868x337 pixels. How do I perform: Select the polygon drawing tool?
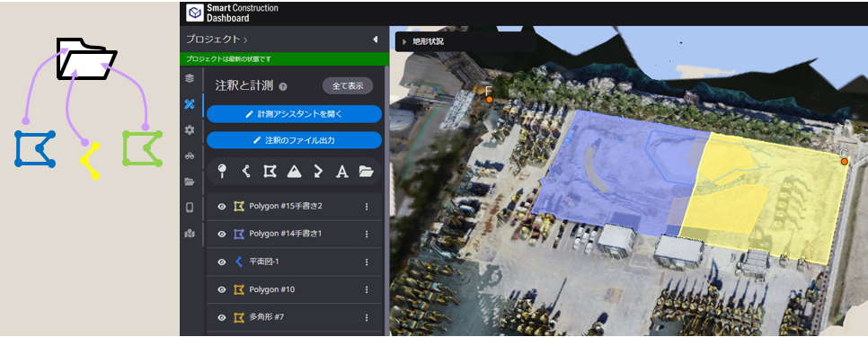270,173
